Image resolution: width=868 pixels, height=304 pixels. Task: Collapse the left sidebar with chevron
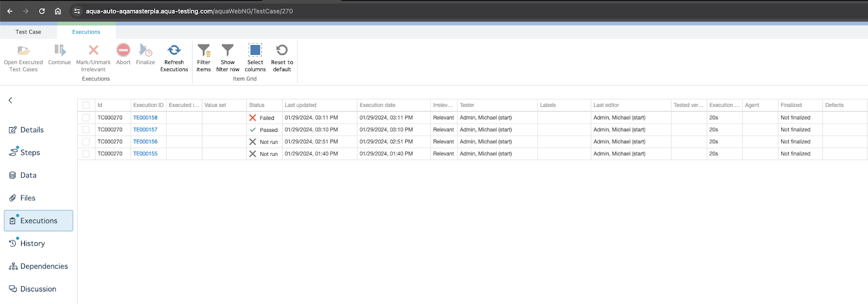click(10, 100)
